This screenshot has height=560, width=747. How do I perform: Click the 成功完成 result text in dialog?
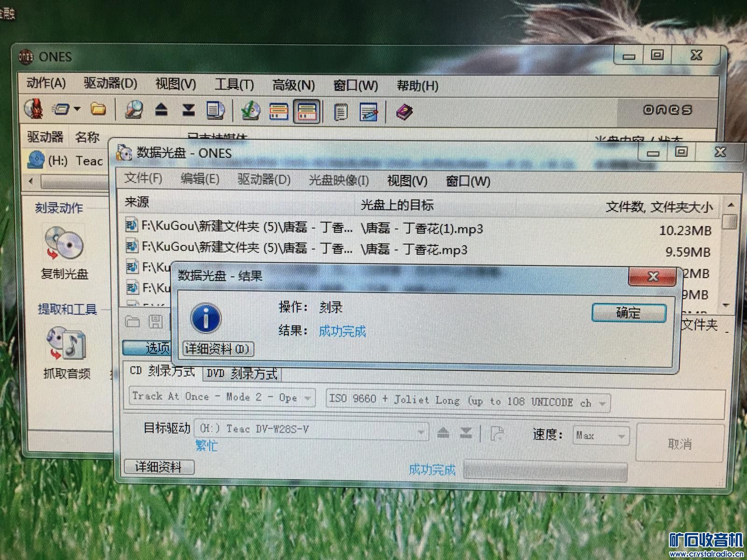tap(342, 331)
